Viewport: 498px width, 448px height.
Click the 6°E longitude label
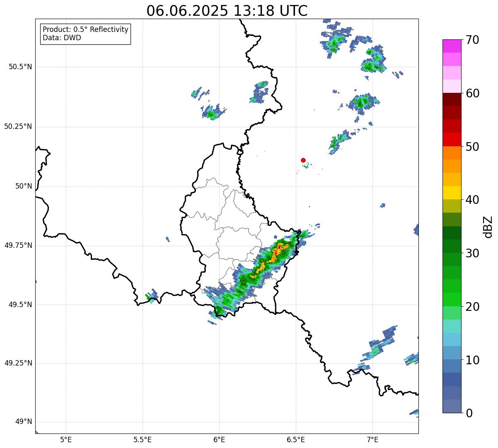pyautogui.click(x=219, y=439)
